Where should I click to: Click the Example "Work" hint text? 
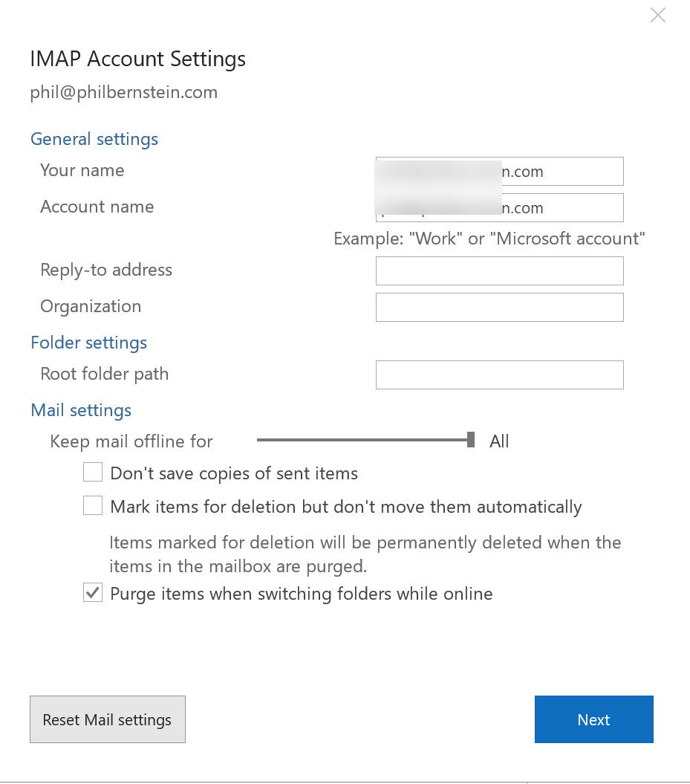coord(489,239)
